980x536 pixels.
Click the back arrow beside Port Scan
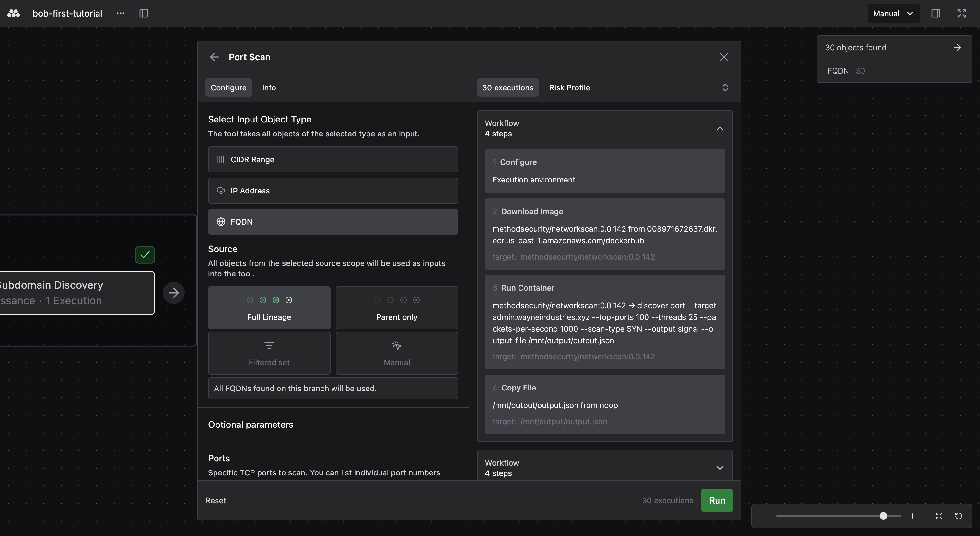[x=214, y=57]
